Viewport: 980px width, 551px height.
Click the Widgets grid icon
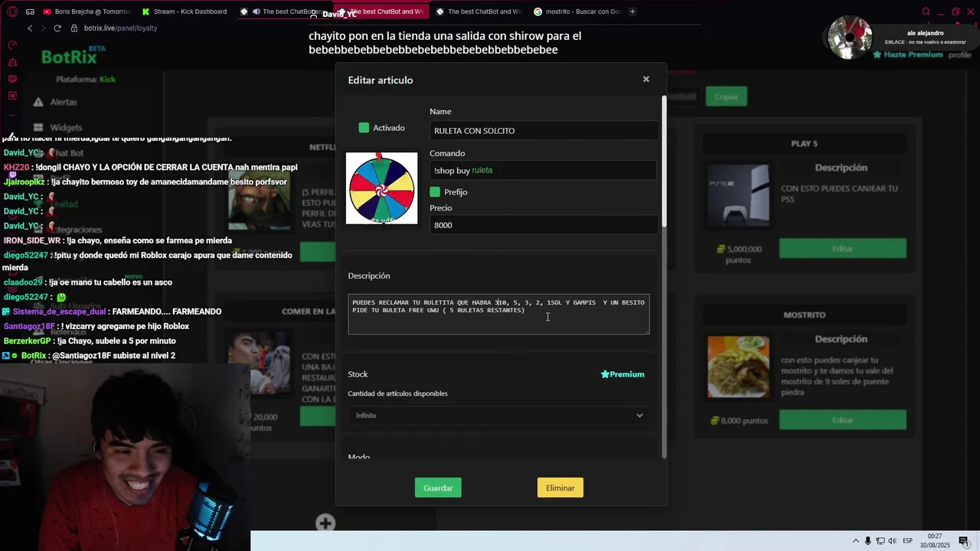coord(38,127)
